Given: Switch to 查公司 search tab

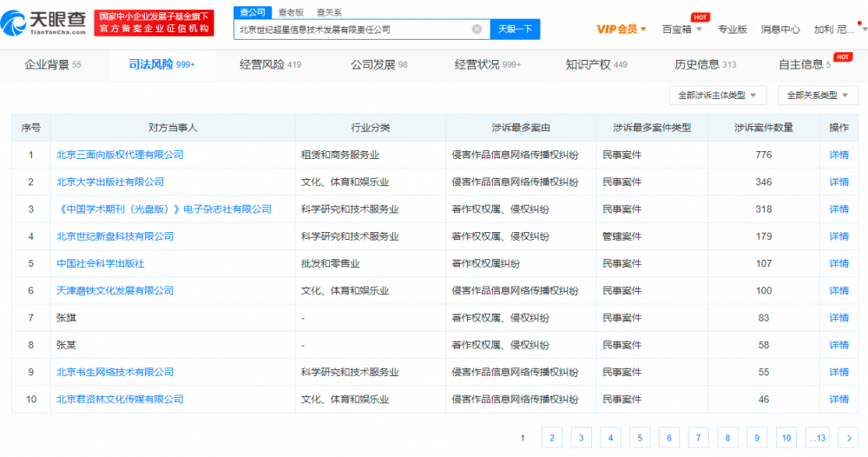Looking at the screenshot, I should point(253,12).
